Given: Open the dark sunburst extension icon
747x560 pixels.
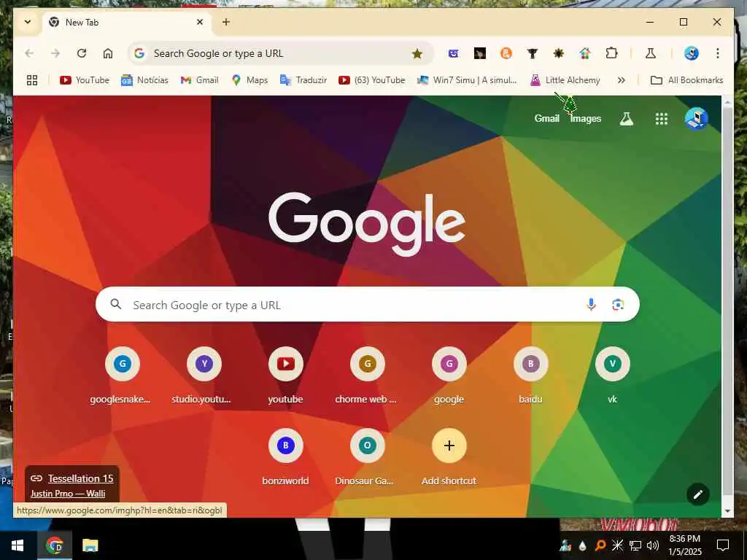Looking at the screenshot, I should pyautogui.click(x=558, y=53).
